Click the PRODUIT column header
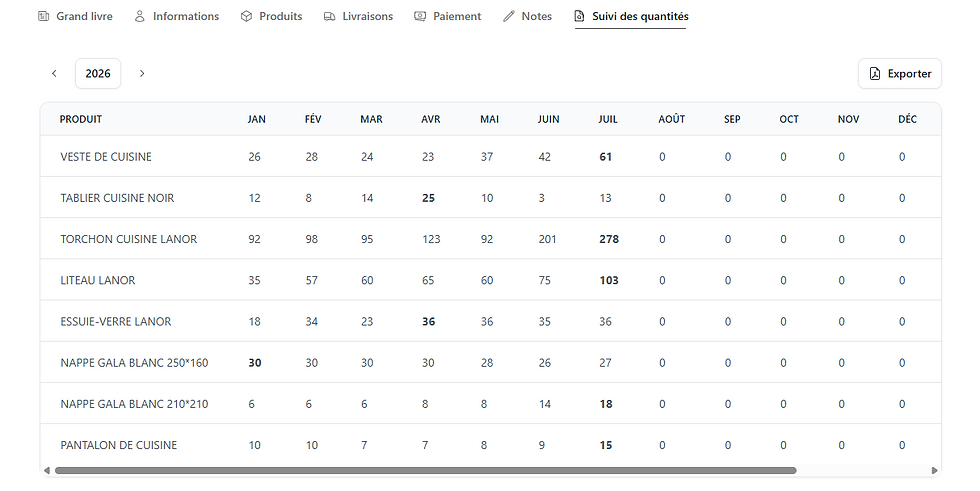 [81, 119]
